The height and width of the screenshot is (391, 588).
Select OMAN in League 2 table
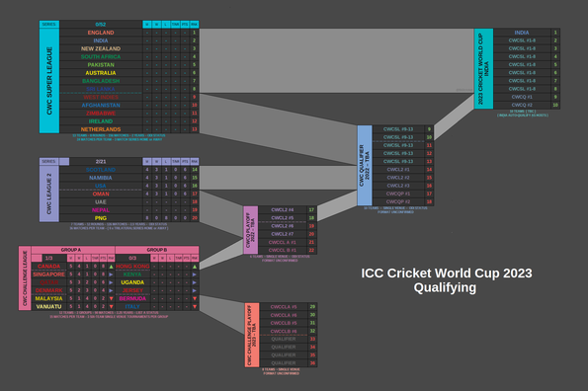(x=101, y=194)
